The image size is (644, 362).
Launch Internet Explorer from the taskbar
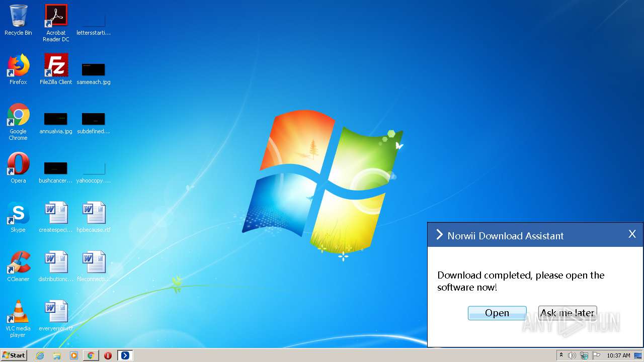pyautogui.click(x=40, y=355)
